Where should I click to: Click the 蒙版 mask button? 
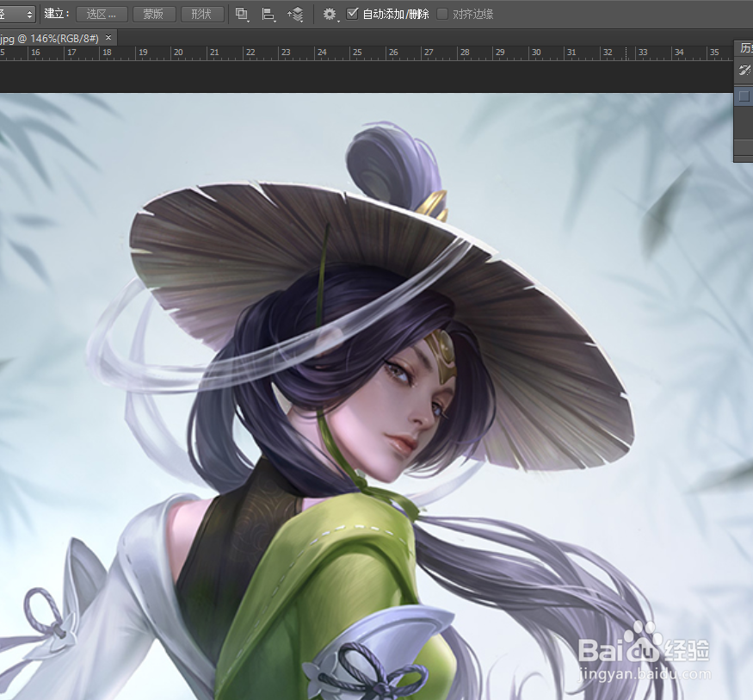pos(154,14)
